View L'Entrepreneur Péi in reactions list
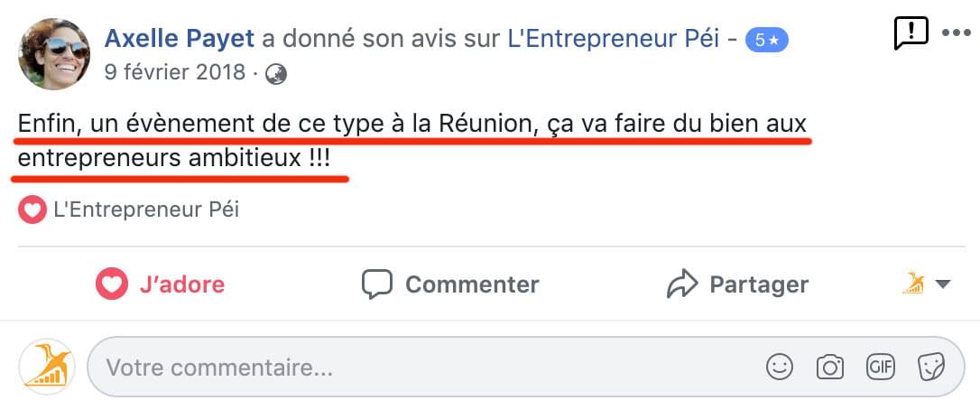Viewport: 980px width, 410px height. (146, 210)
